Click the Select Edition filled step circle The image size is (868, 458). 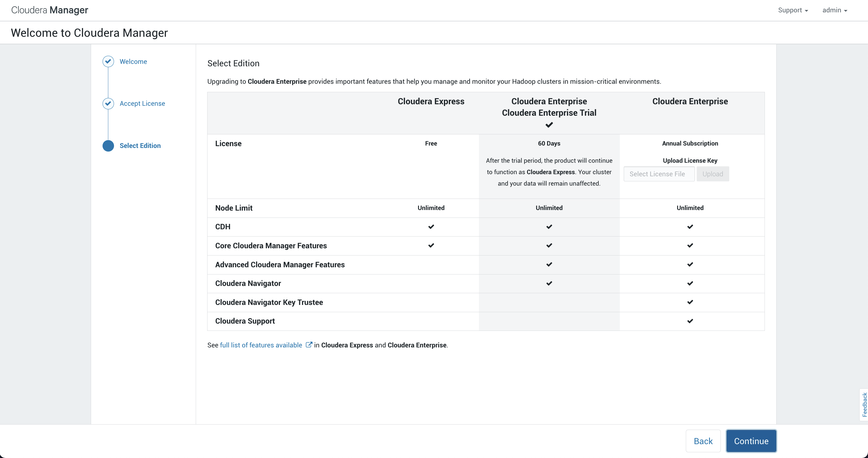108,146
